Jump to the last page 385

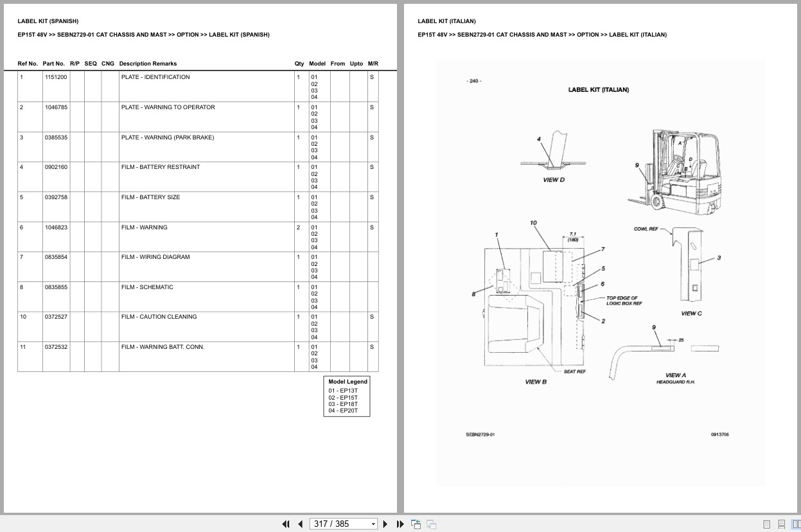click(x=400, y=524)
